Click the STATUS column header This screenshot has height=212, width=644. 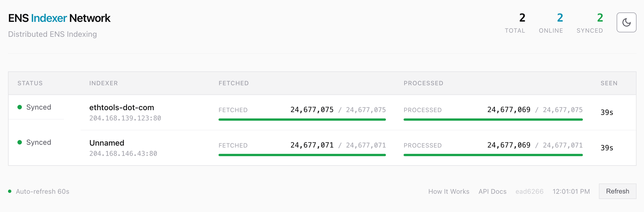[x=30, y=83]
